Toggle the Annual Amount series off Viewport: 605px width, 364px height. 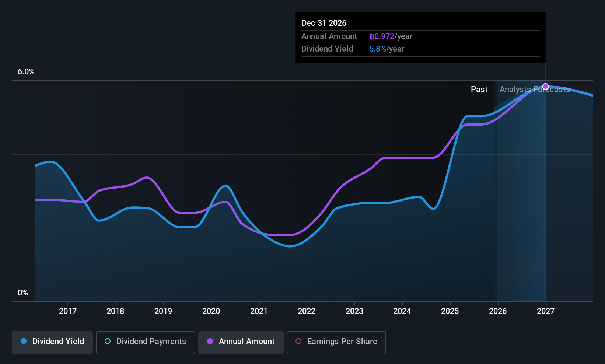click(x=241, y=342)
